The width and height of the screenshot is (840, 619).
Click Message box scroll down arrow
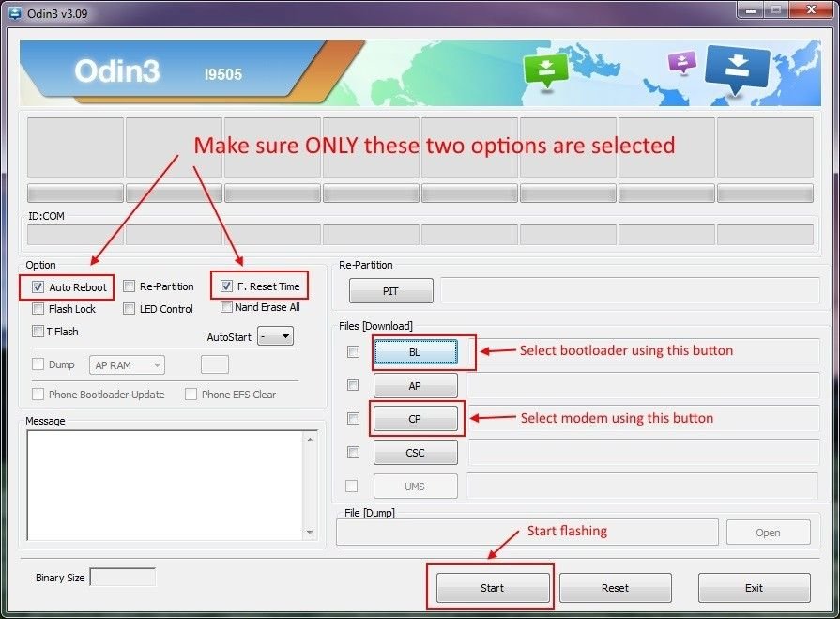point(310,533)
